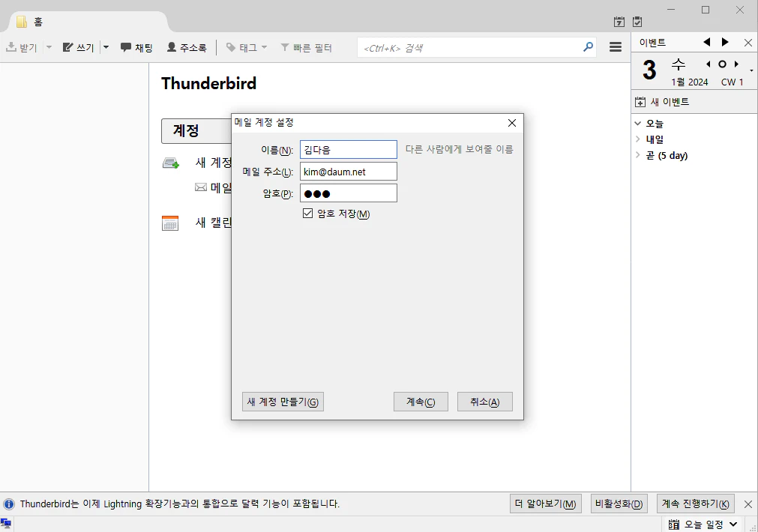
Task: Click the 새 계정 만들기 button
Action: [283, 402]
